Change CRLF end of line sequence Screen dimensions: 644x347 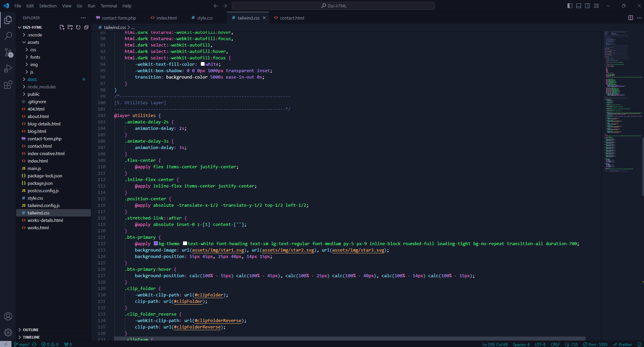(555, 344)
